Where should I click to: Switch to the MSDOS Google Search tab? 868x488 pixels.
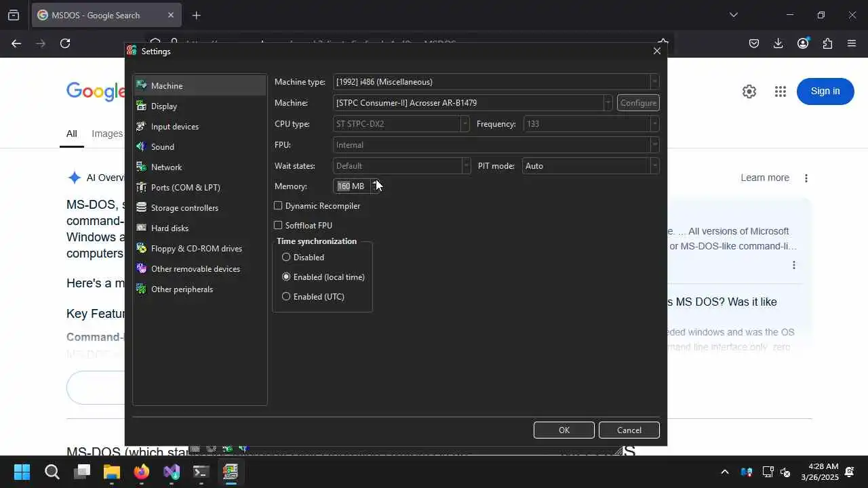[106, 15]
